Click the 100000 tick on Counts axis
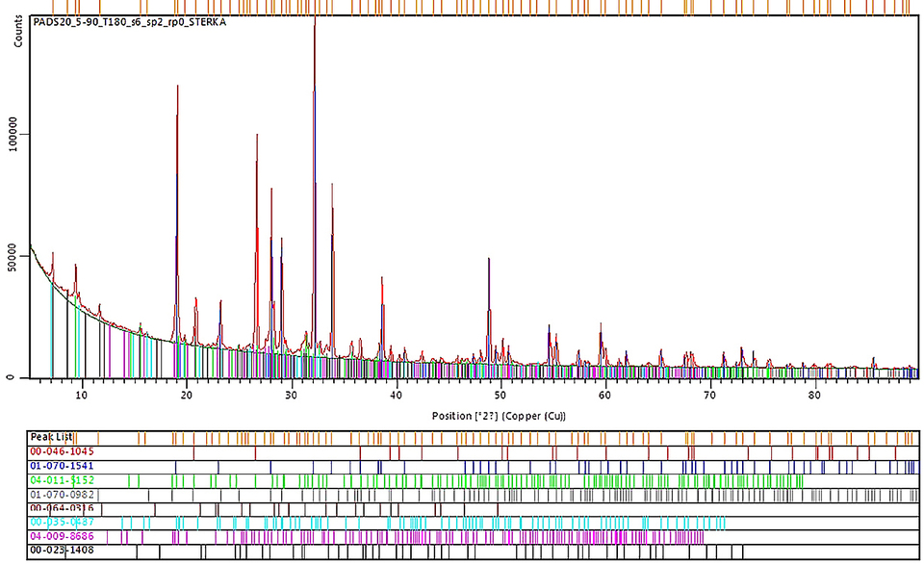 click(x=15, y=134)
